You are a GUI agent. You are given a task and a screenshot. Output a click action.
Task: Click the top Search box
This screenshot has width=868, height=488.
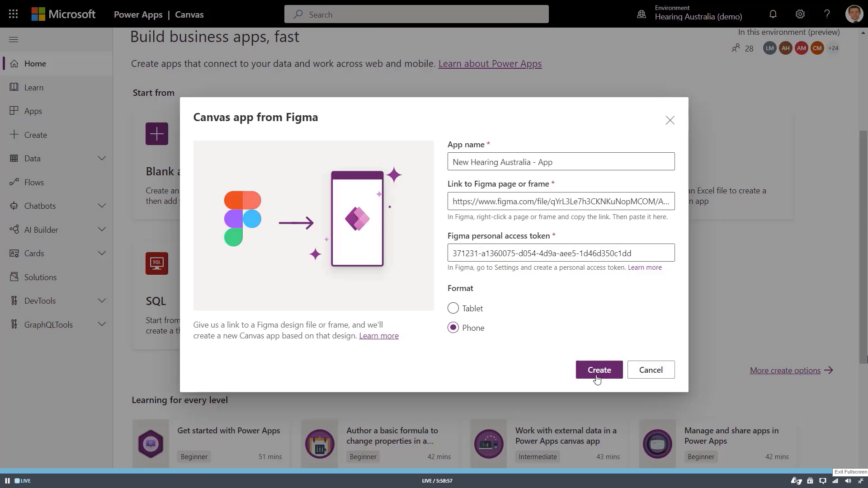(x=416, y=14)
